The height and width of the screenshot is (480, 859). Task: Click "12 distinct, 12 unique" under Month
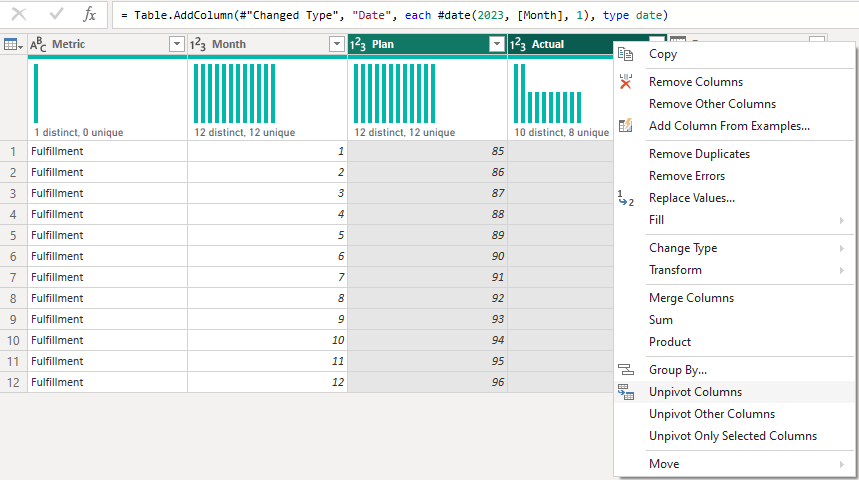point(244,133)
